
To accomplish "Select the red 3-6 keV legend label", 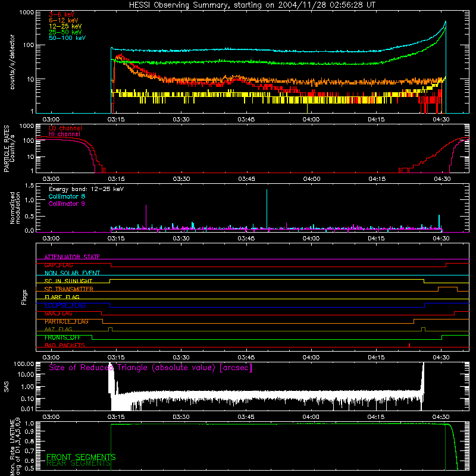I will 62,14.
